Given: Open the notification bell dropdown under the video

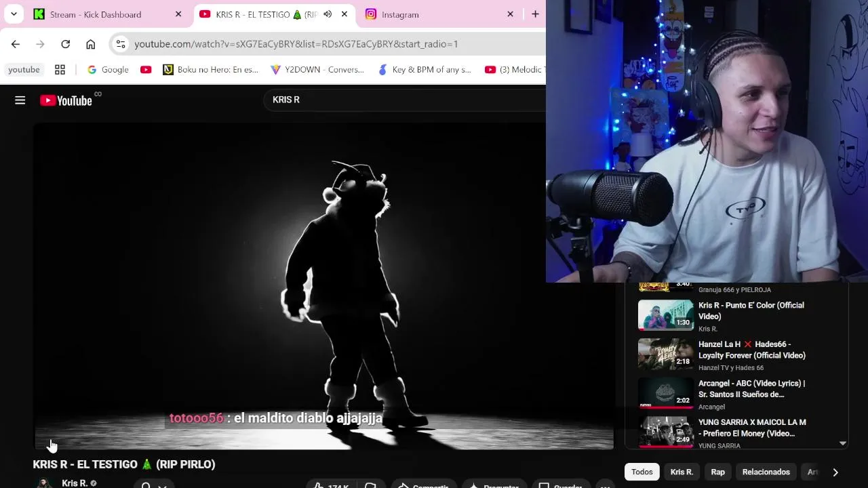Looking at the screenshot, I should 153,484.
